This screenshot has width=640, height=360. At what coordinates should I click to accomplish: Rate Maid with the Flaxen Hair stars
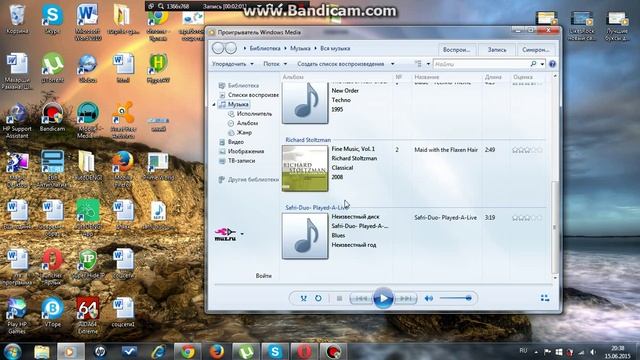(527, 150)
